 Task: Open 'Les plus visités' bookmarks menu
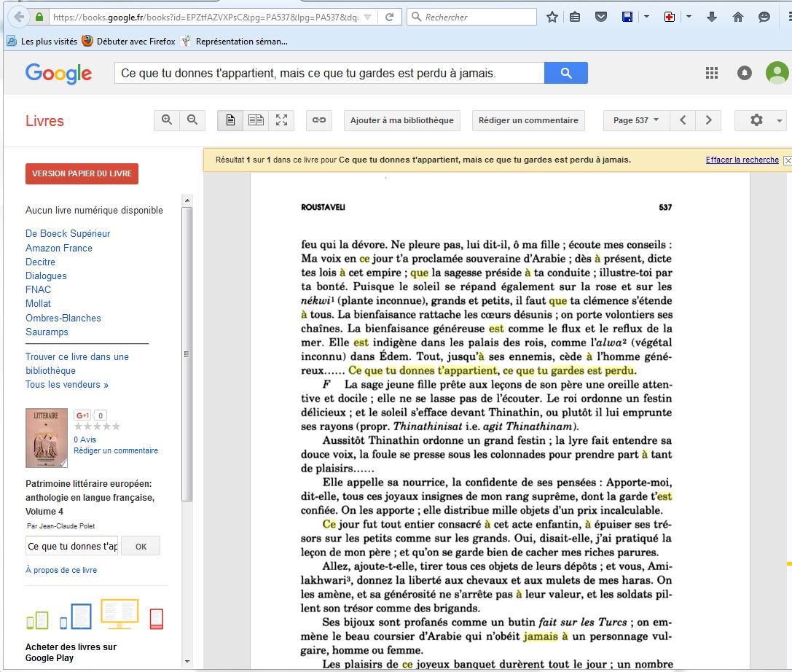coord(42,42)
